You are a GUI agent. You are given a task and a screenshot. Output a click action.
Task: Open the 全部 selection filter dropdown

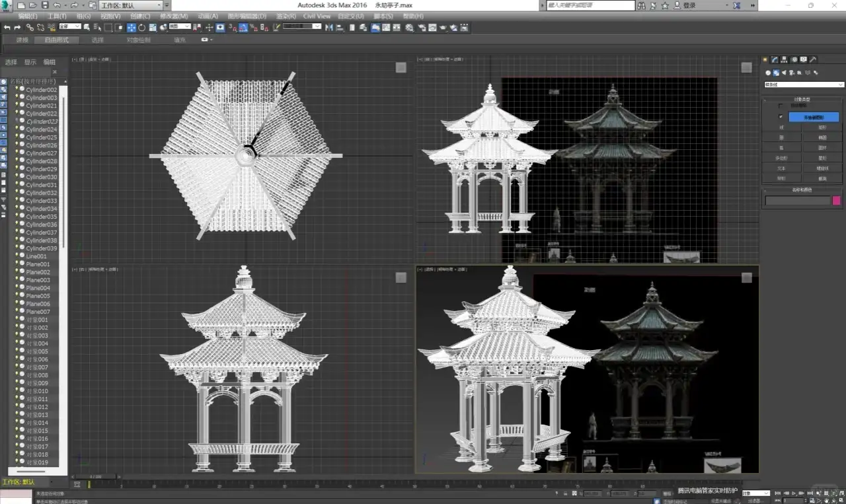click(x=69, y=27)
